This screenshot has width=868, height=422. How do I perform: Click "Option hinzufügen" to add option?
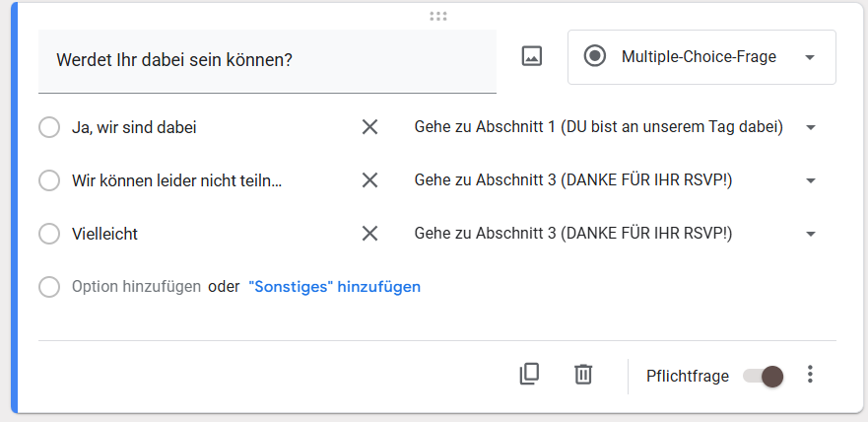pos(136,287)
